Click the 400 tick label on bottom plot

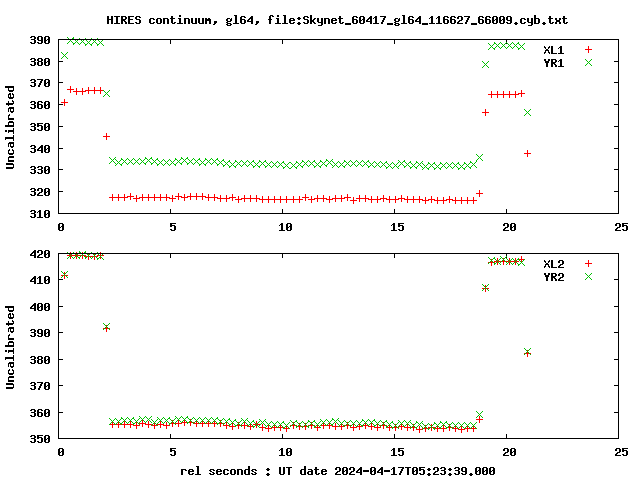40,307
